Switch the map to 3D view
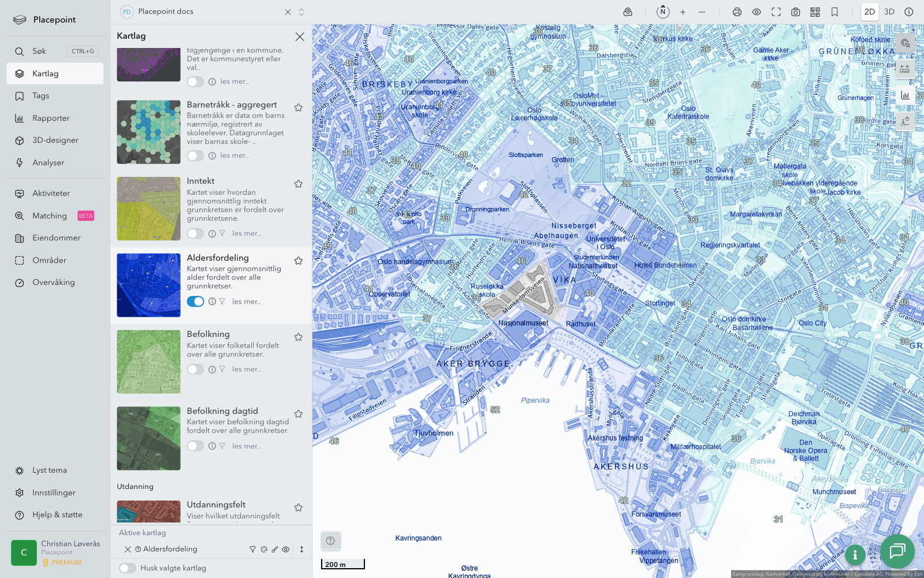The width and height of the screenshot is (924, 578). (889, 12)
